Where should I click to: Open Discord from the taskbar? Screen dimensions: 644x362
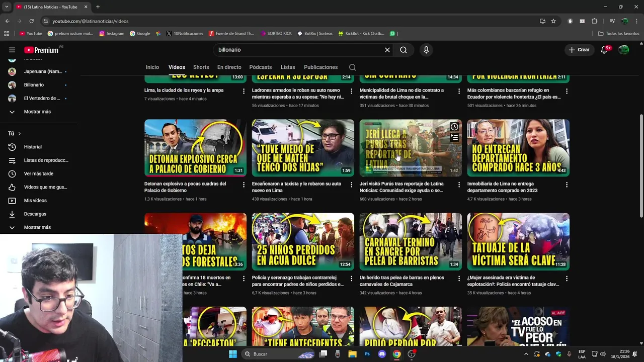382,354
